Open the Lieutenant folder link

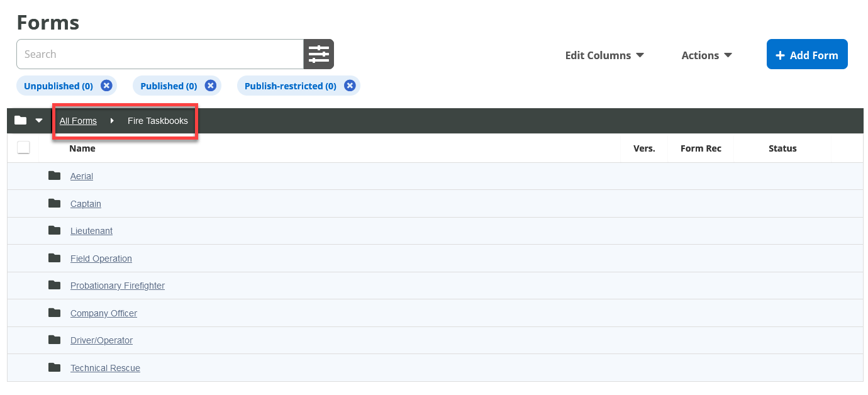point(91,231)
